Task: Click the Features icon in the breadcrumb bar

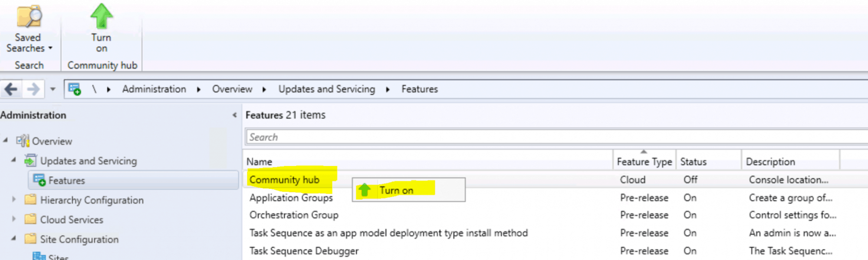Action: [x=75, y=89]
